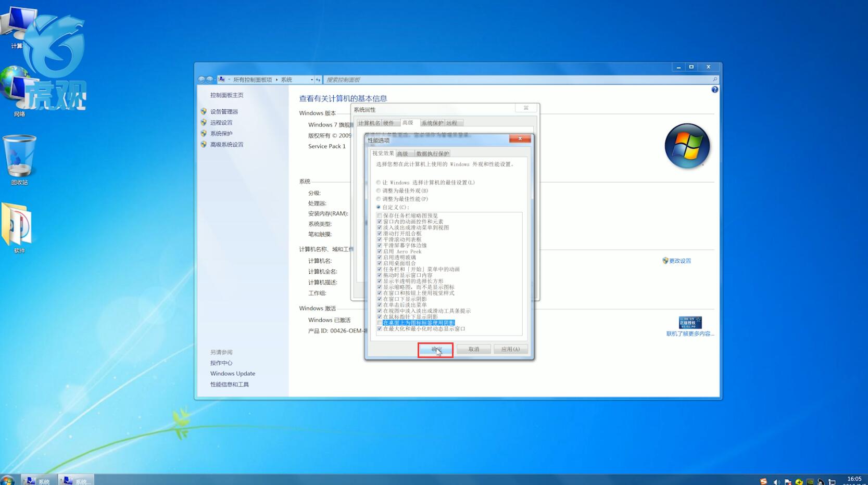Toggle 滑动打开组合框 checkbox
868x485 pixels.
click(380, 234)
